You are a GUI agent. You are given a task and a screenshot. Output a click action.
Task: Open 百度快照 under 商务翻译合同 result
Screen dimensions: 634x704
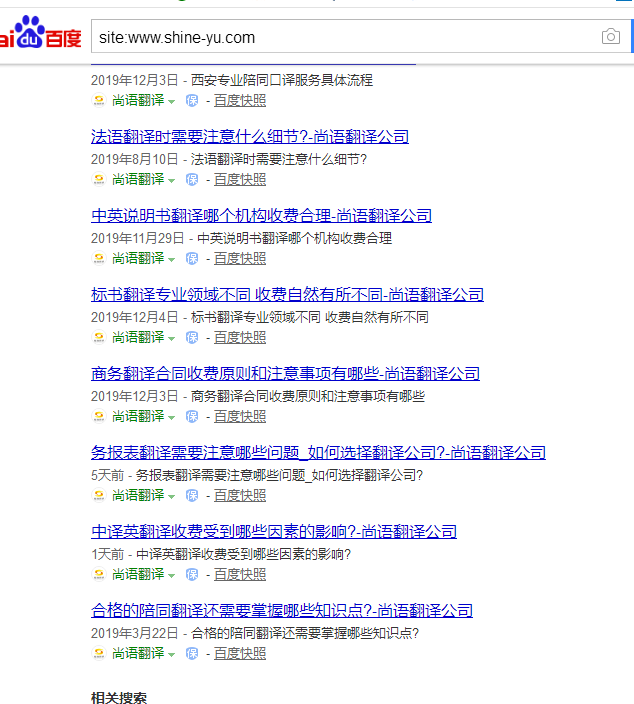pyautogui.click(x=240, y=417)
